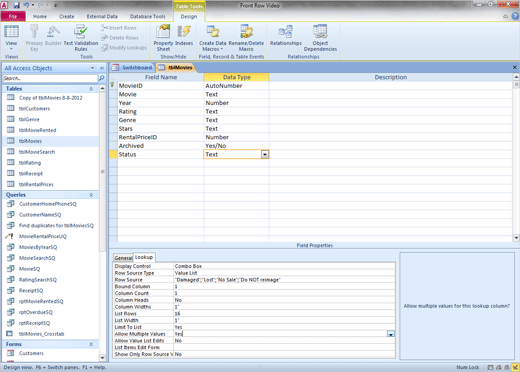Collapse the Queries group

tap(91, 195)
